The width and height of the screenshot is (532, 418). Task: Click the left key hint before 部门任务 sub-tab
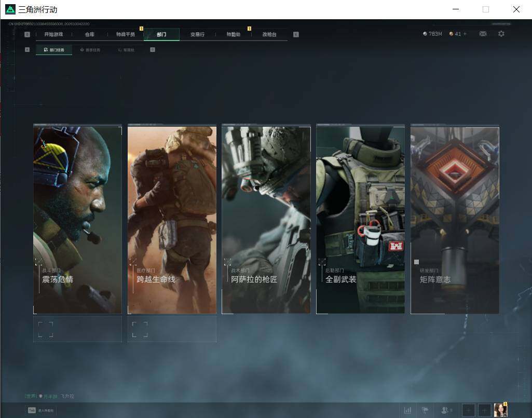pyautogui.click(x=27, y=49)
